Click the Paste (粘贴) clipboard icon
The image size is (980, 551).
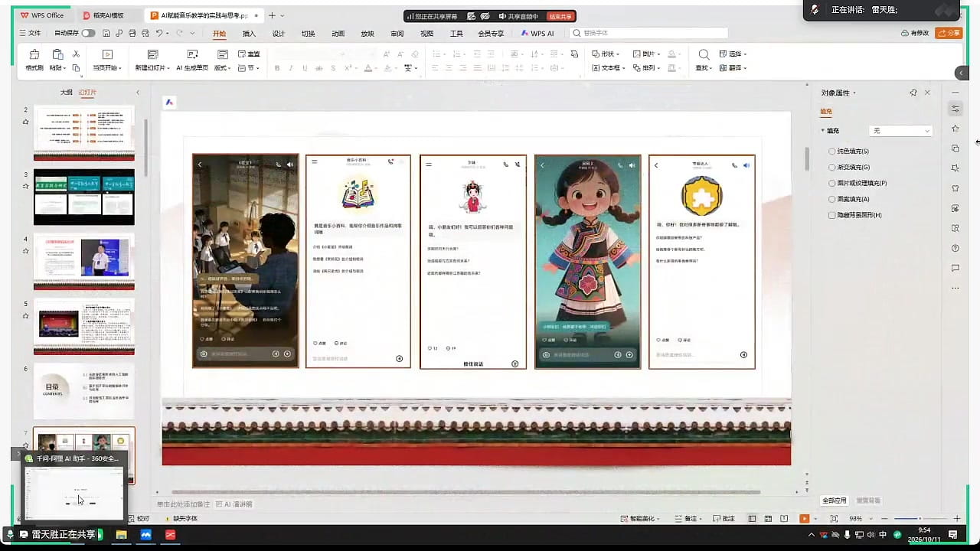pos(57,54)
